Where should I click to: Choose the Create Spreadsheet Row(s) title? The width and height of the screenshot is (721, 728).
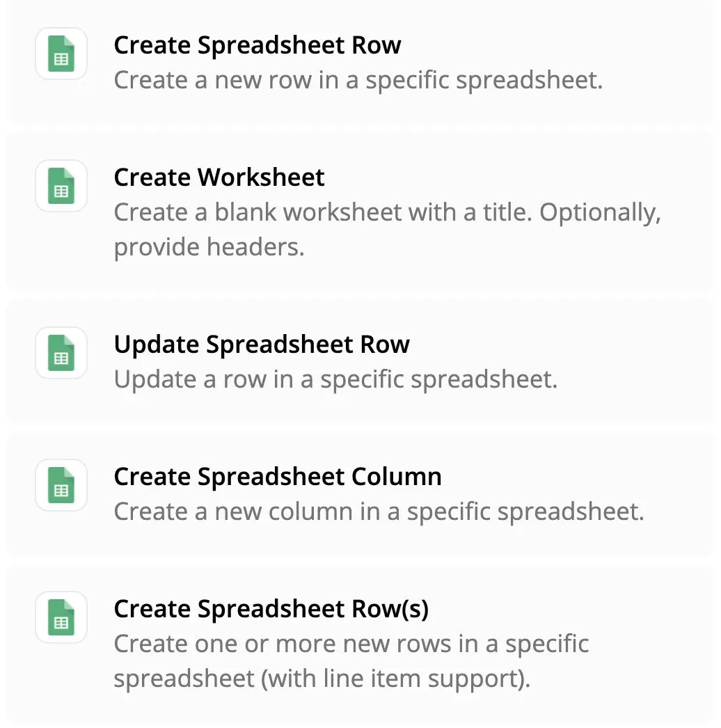(271, 609)
